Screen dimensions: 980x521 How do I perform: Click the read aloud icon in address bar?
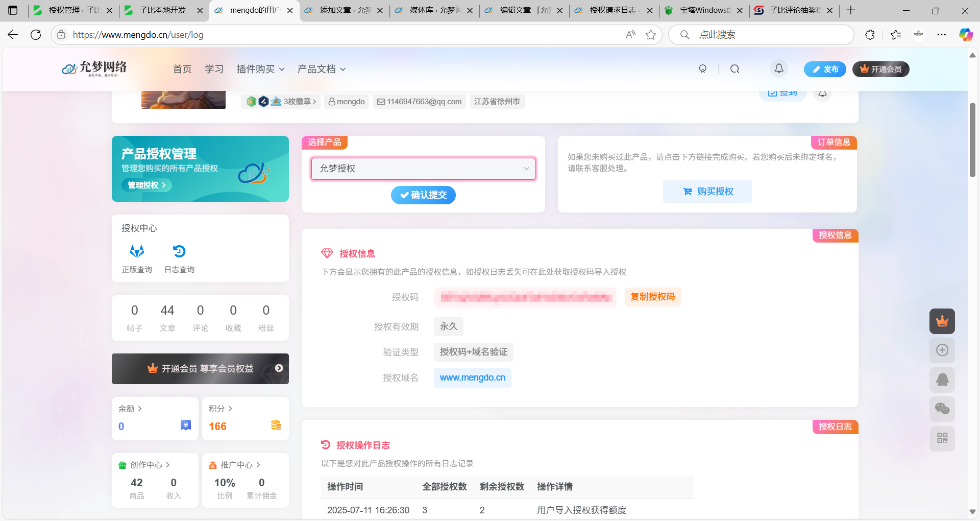[x=631, y=35]
